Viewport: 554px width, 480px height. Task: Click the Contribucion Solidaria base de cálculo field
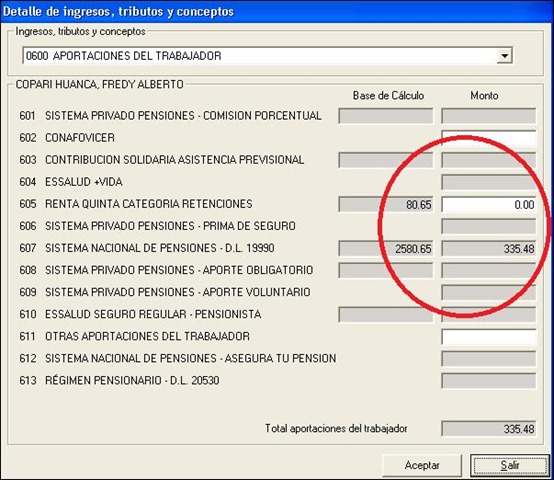(x=386, y=160)
